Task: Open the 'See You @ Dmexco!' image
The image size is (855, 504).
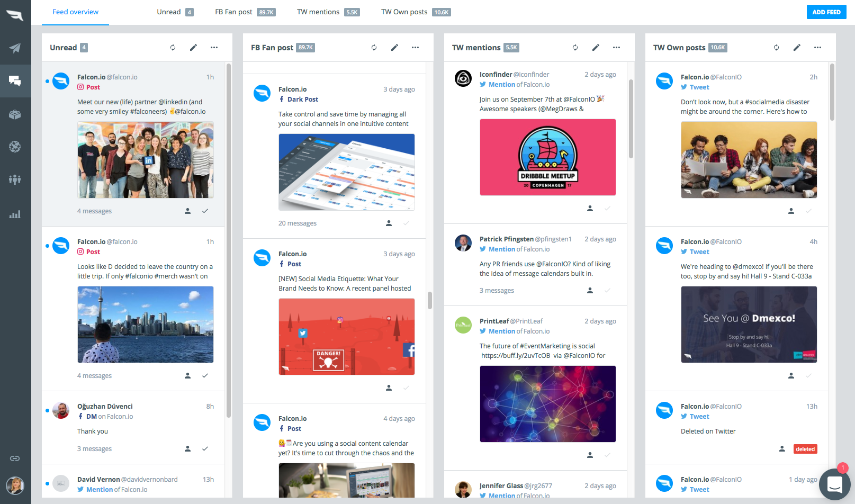Action: [x=749, y=325]
